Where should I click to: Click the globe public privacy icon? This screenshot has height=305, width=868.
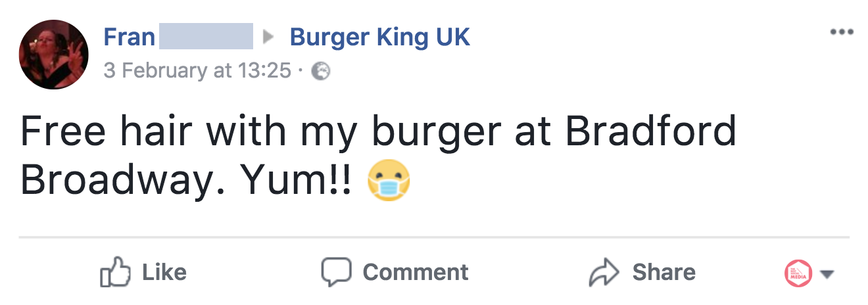tap(320, 71)
